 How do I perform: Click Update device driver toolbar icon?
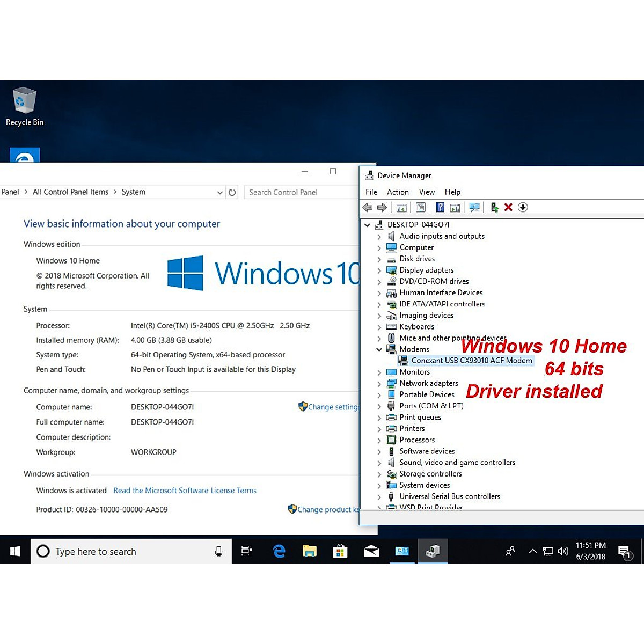pyautogui.click(x=494, y=207)
